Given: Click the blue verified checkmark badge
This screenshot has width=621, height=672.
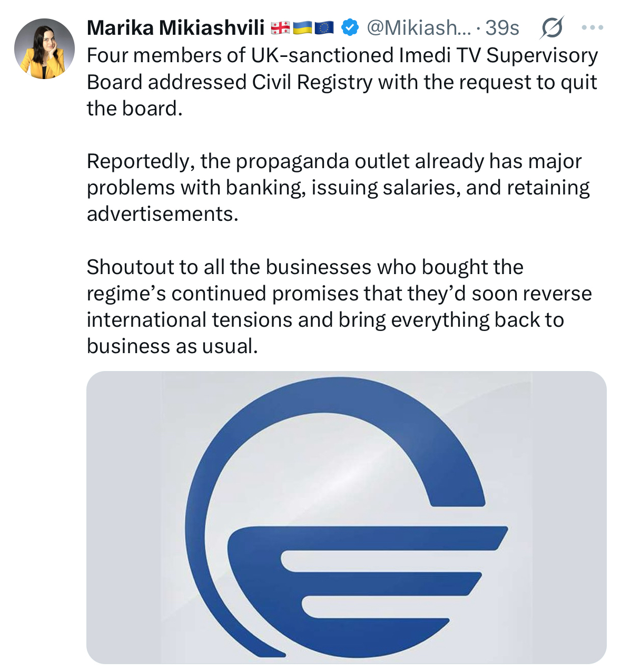Looking at the screenshot, I should (x=350, y=27).
